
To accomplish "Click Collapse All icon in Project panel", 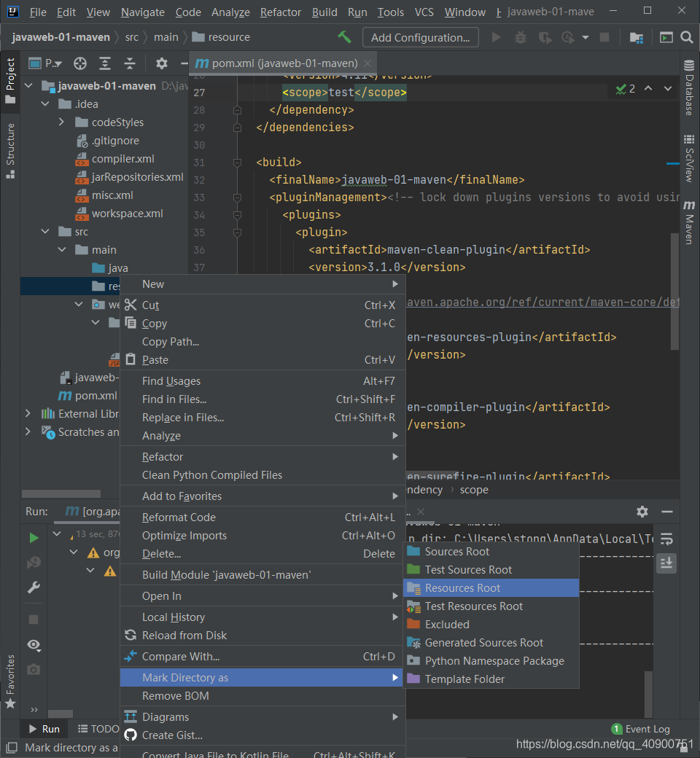I will [x=130, y=63].
